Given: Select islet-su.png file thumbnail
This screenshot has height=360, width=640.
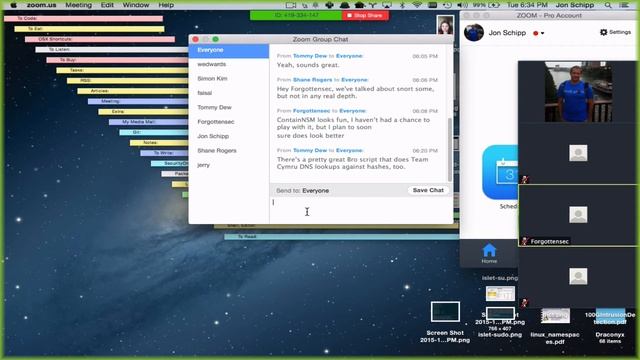Looking at the screenshot, I should coord(500,293).
